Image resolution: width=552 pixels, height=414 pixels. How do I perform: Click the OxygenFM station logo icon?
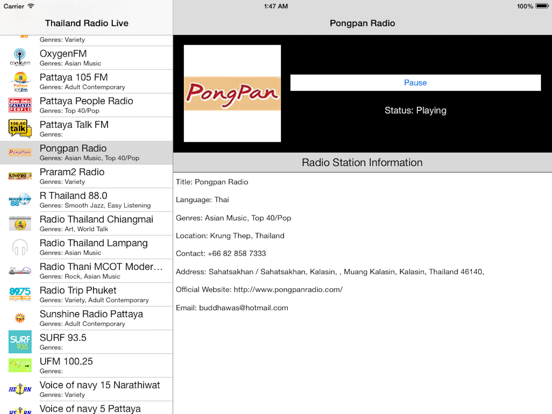pyautogui.click(x=20, y=57)
